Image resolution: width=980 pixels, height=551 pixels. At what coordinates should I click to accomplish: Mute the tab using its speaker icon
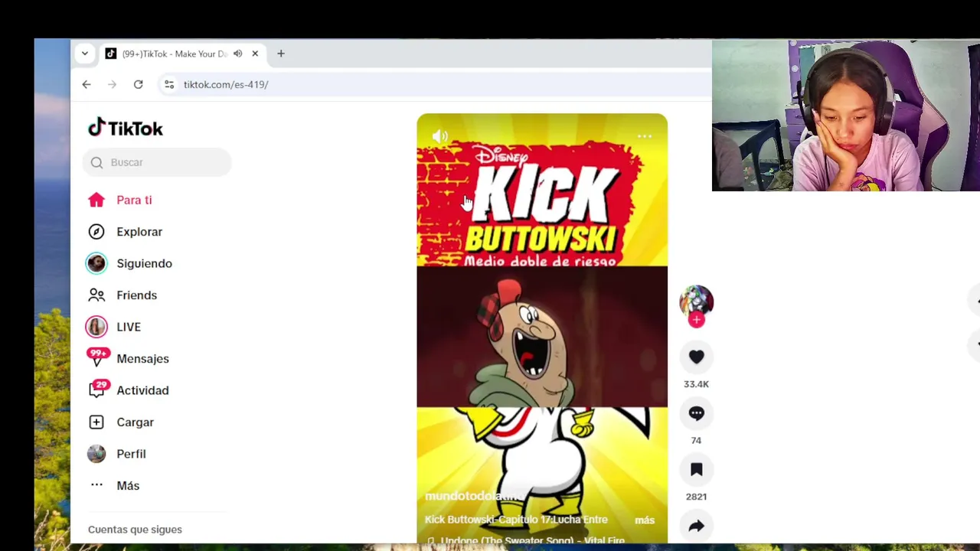[238, 54]
